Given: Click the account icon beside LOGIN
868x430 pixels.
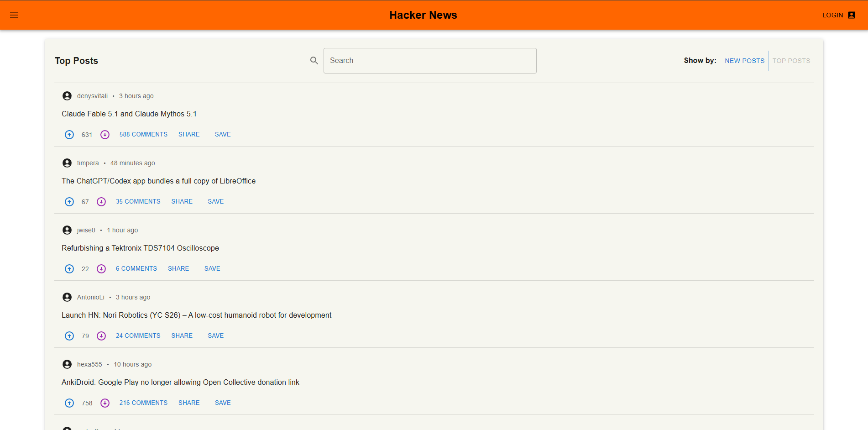Looking at the screenshot, I should 852,15.
